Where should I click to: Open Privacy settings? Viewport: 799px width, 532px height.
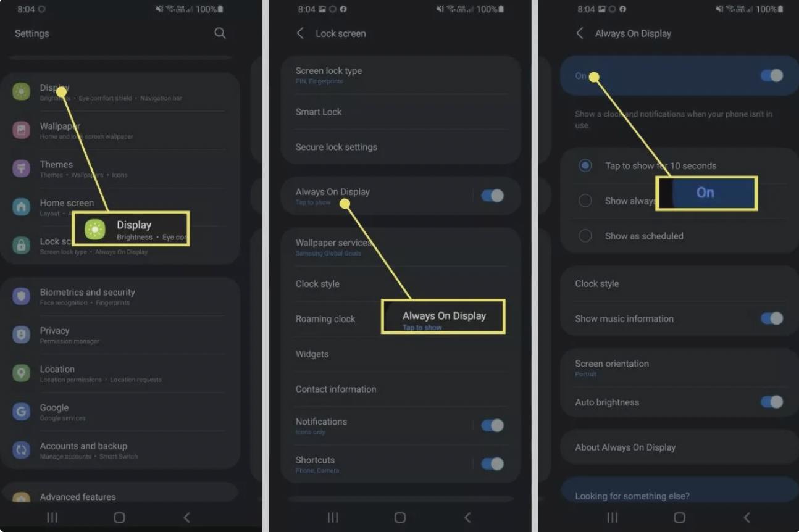120,335
